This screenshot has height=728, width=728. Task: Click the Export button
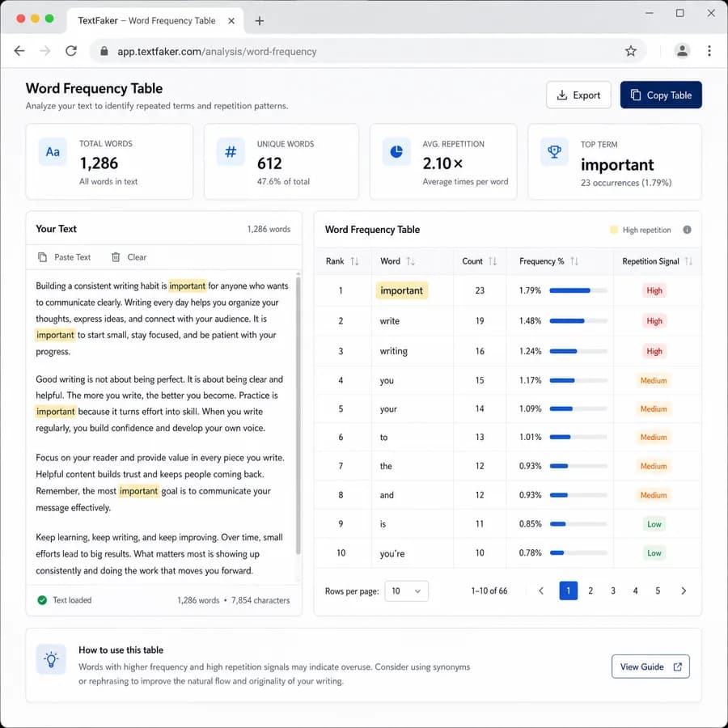click(578, 95)
